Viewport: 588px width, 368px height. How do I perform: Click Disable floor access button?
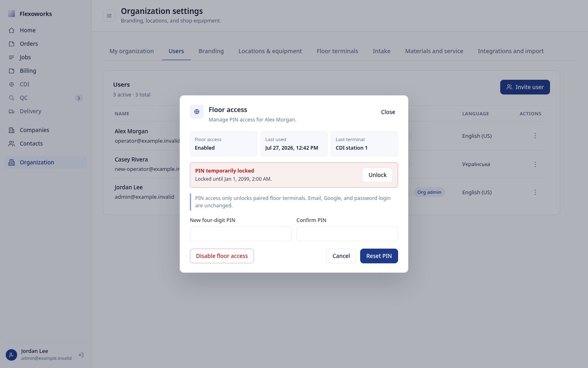click(x=222, y=256)
